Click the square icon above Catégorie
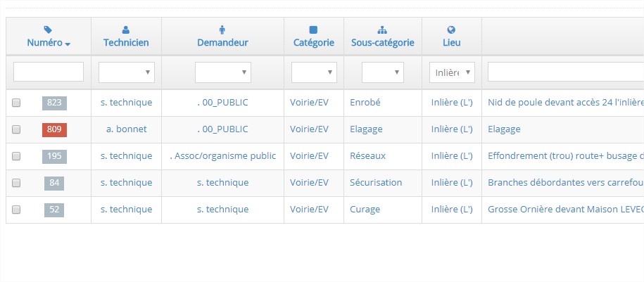 [x=313, y=30]
